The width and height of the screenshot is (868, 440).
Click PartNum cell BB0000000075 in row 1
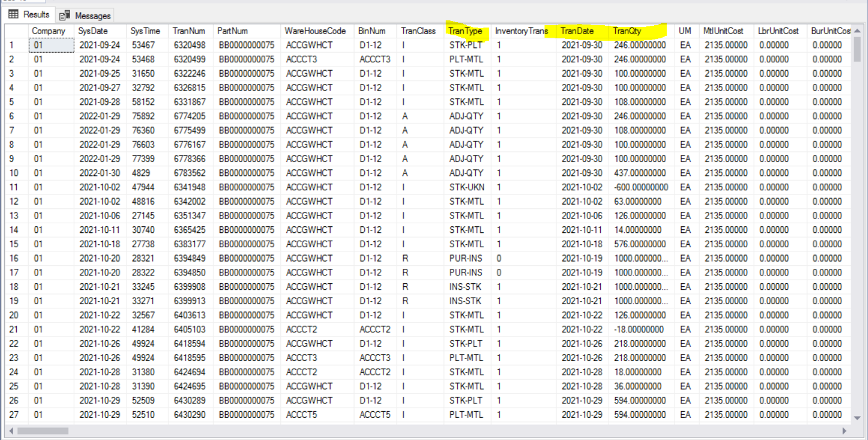[247, 45]
